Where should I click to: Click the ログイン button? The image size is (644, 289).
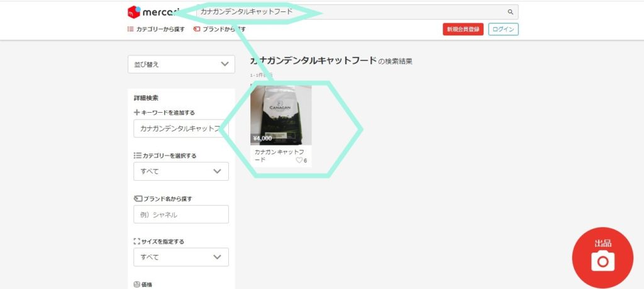tap(504, 30)
